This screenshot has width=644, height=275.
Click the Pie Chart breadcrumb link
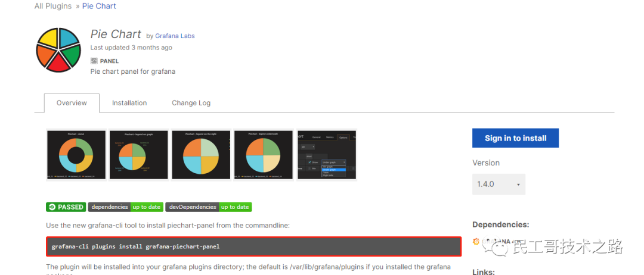click(99, 6)
